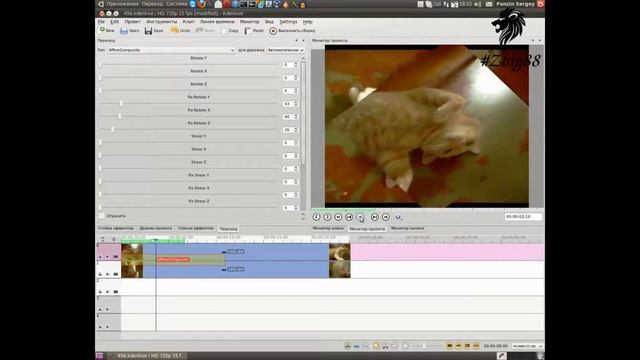Toggle lock on bottom audio track 4
Image resolution: width=640 pixels, height=360 pixels.
pos(100,327)
